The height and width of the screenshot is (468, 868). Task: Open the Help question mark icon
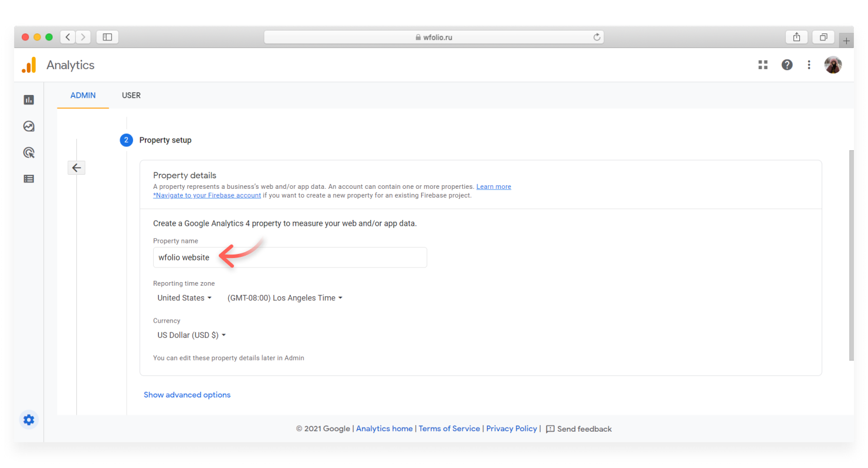click(787, 65)
